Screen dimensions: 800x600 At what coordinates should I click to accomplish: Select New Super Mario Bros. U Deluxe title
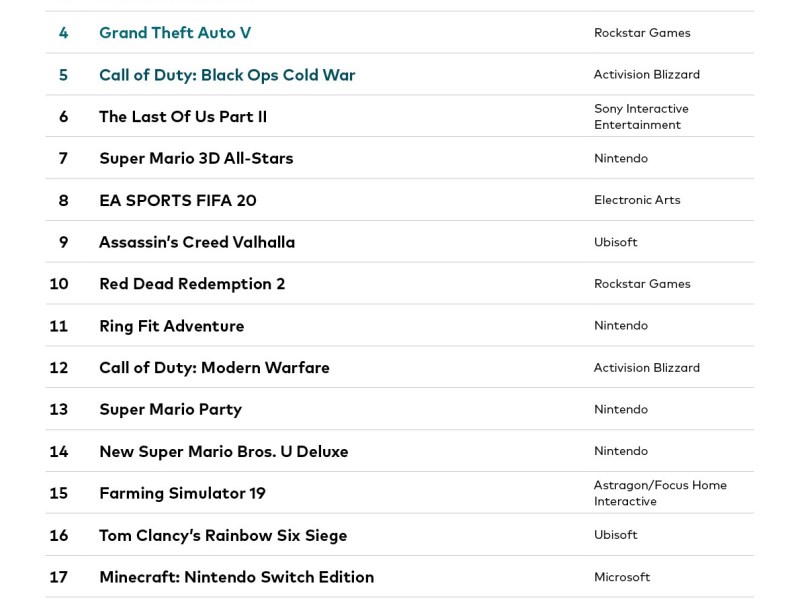click(x=224, y=452)
